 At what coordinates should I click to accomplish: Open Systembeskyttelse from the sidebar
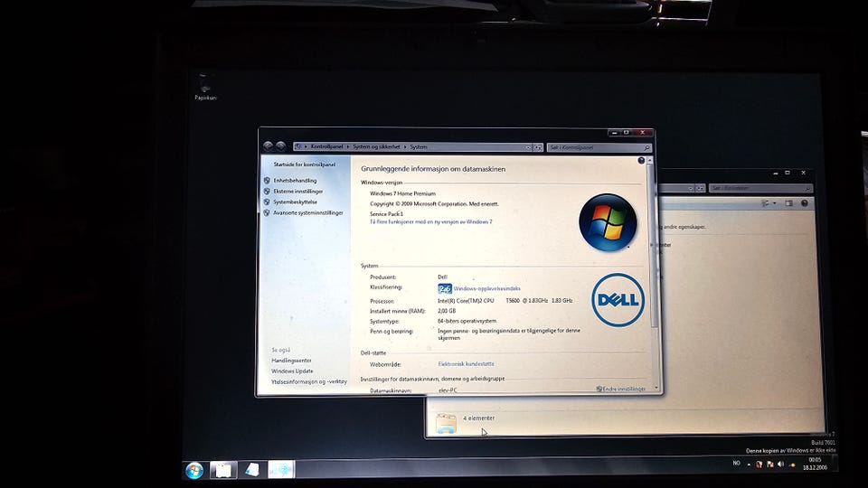tap(295, 202)
